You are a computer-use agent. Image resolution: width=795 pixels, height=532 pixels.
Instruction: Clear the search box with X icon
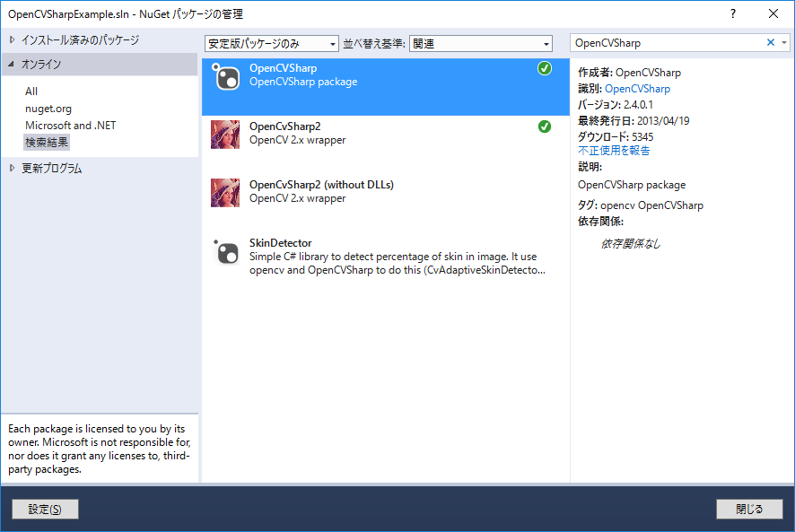[770, 42]
